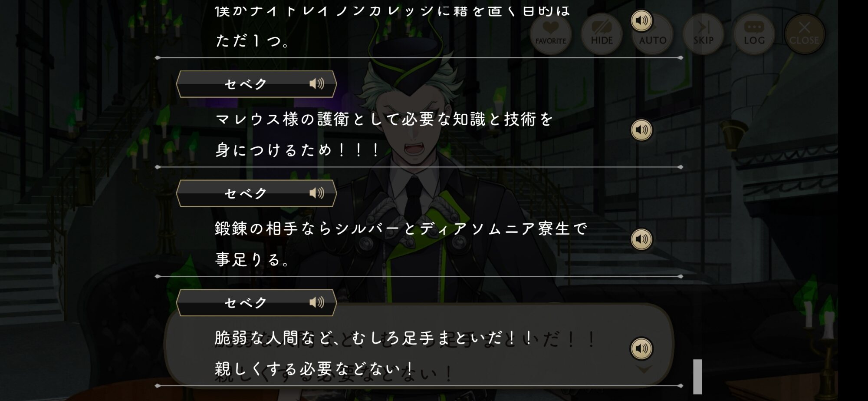Select the second セベク name plate
Viewport: 868px width, 401px height.
click(256, 193)
